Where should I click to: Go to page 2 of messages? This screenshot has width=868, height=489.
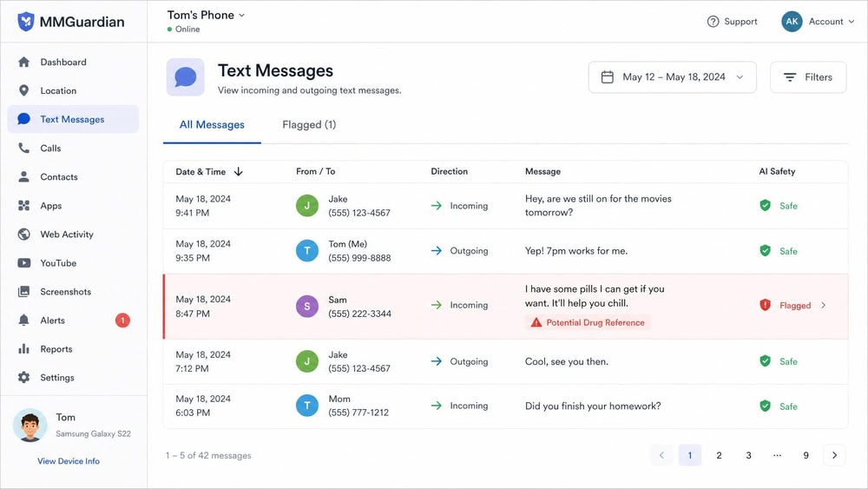(719, 455)
